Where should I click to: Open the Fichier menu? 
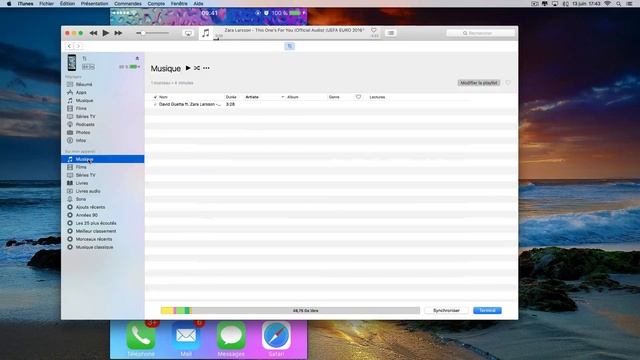tap(47, 4)
